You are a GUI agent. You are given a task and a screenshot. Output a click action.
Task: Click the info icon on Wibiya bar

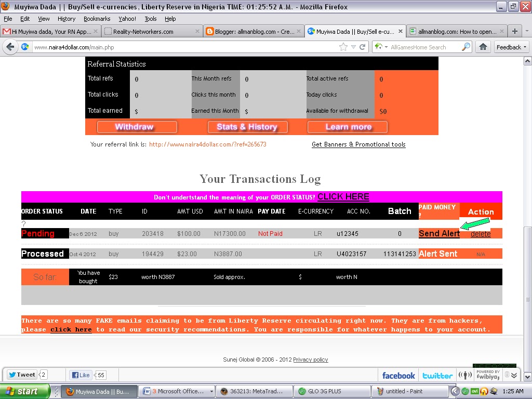pyautogui.click(x=507, y=375)
